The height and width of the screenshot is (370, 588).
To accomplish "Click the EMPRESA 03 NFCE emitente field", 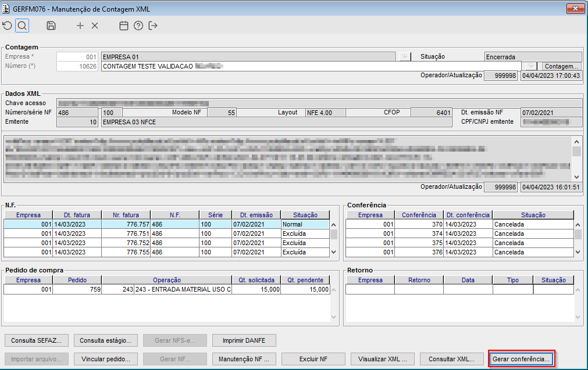I will tap(276, 122).
